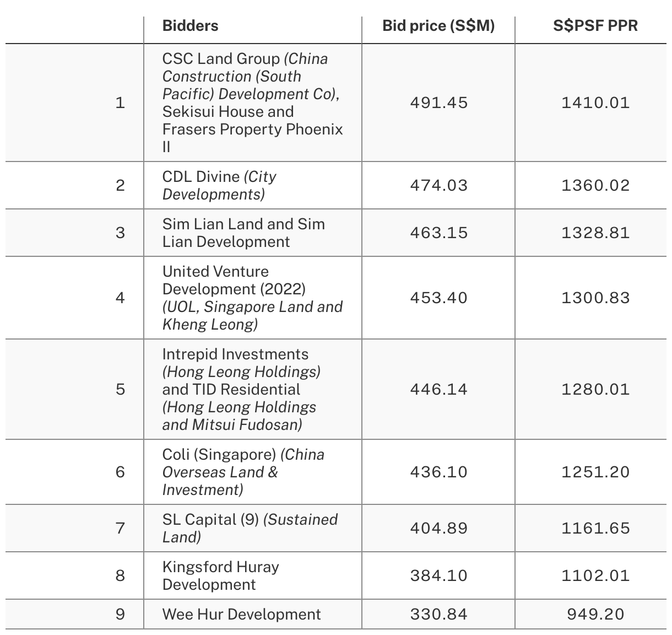Click the Coli (Singapore) bidder cell
Image resolution: width=672 pixels, height=635 pixels.
click(x=243, y=472)
